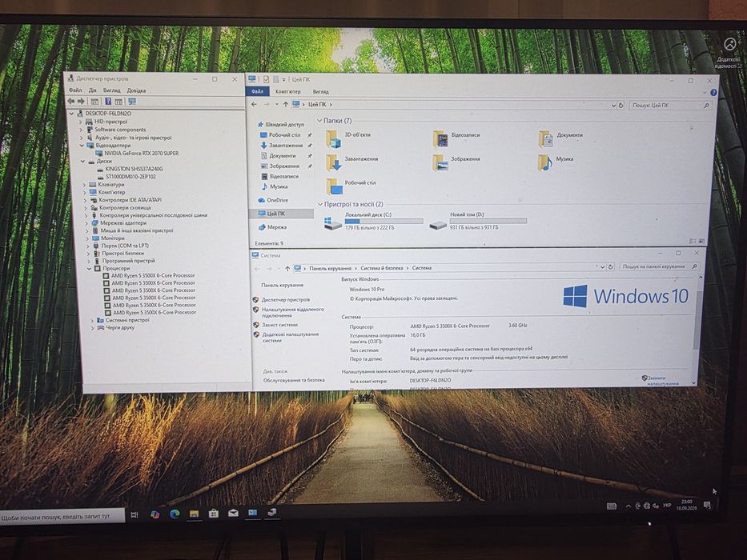Click scan for hardware changes monitor icon
The height and width of the screenshot is (560, 747).
click(132, 102)
